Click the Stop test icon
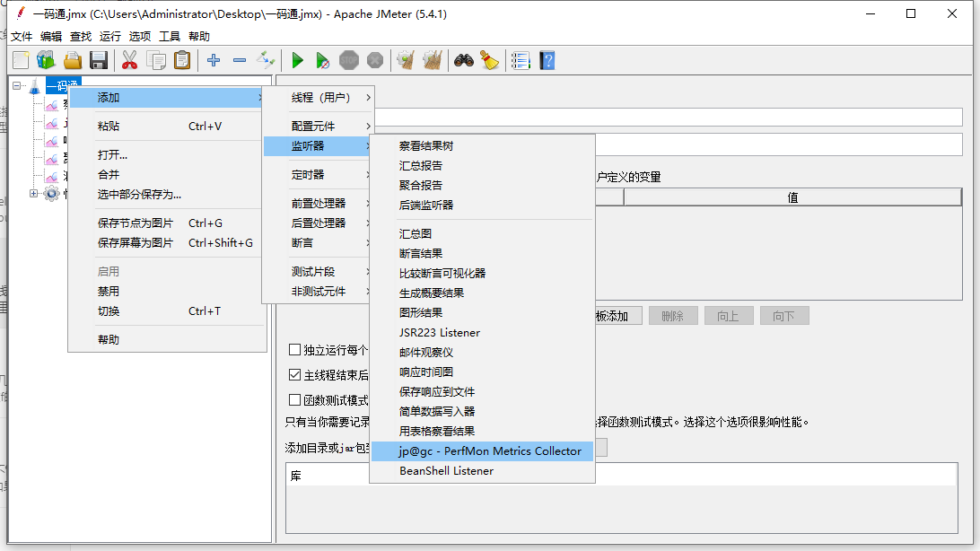The width and height of the screenshot is (980, 551). click(x=349, y=61)
